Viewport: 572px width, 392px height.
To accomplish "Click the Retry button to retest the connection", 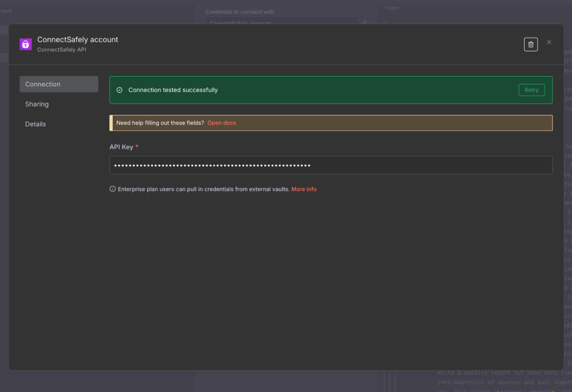I will (531, 90).
